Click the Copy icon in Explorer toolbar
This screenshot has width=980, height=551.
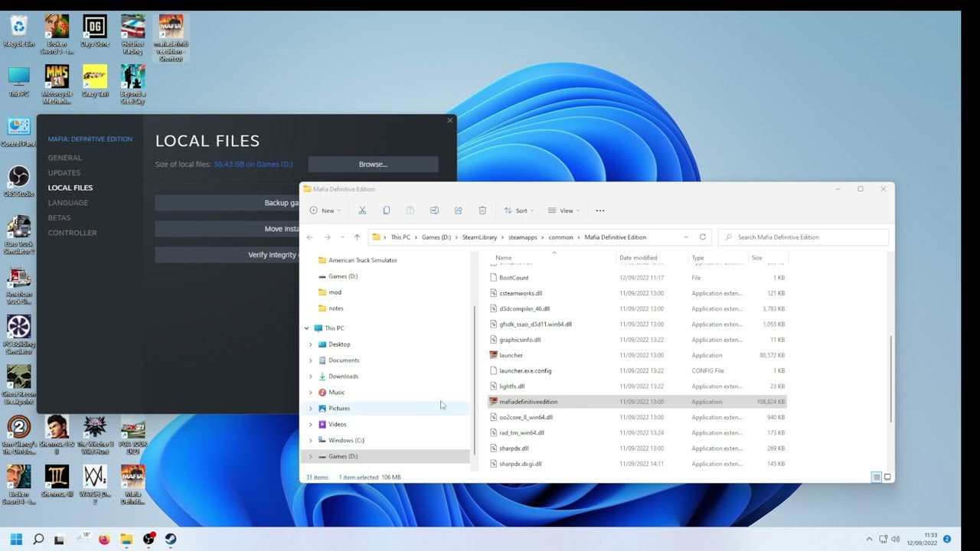coord(386,210)
